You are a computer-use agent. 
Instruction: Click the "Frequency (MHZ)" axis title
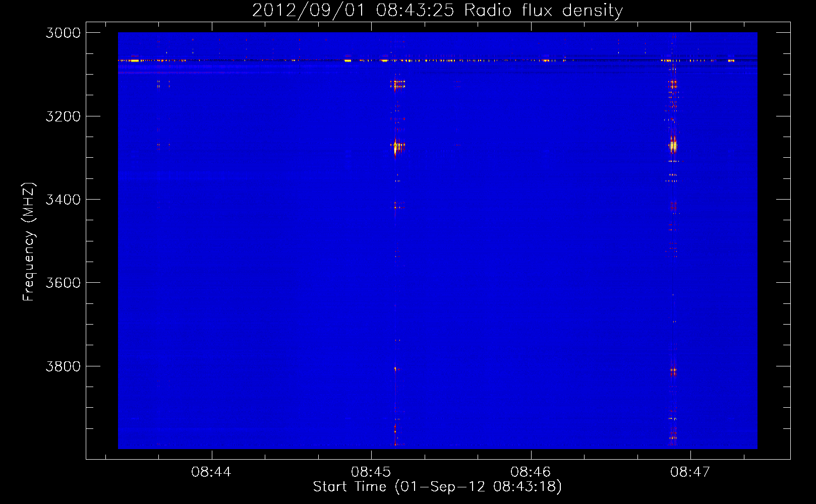pos(29,242)
